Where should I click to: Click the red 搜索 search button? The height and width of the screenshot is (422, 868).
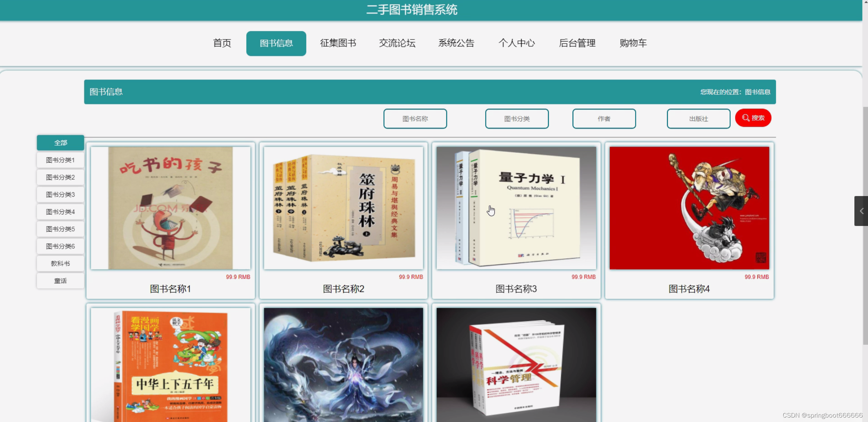tap(753, 118)
